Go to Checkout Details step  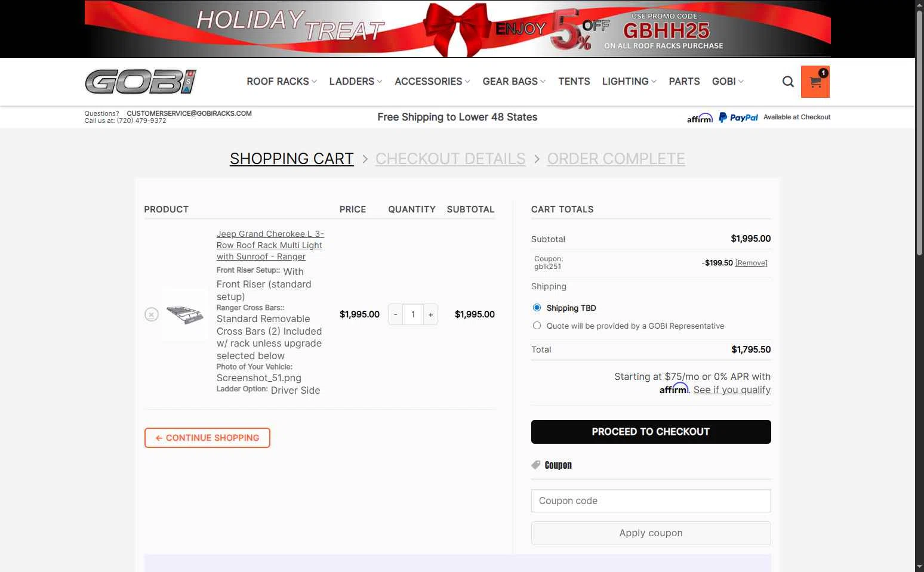pyautogui.click(x=451, y=159)
